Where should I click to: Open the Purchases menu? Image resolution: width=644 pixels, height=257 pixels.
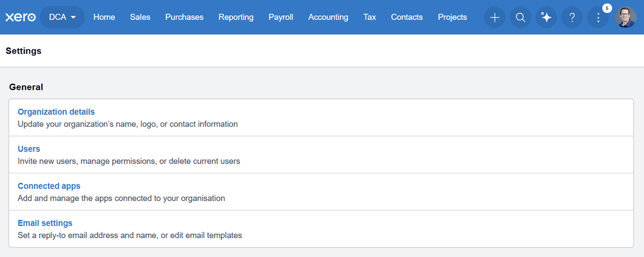click(x=184, y=17)
